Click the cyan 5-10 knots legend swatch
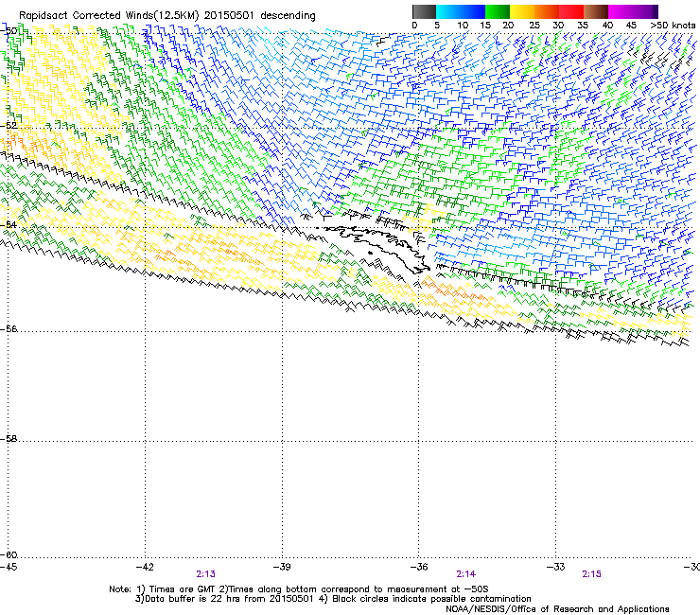This screenshot has height=615, width=700. pos(448,11)
